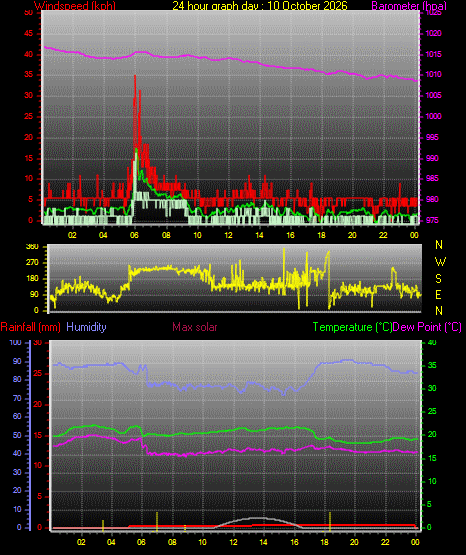Click the 06 hour label under the windspeed chart
The height and width of the screenshot is (555, 466).
coord(134,235)
